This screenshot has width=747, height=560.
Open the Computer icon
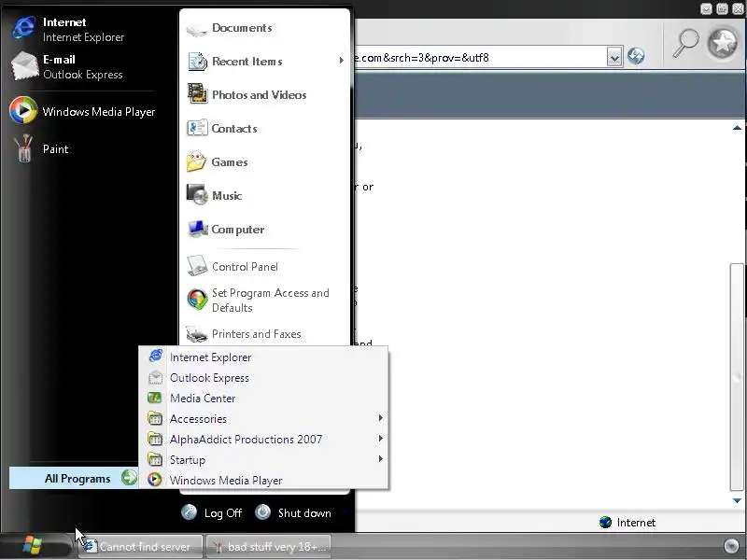[x=197, y=229]
